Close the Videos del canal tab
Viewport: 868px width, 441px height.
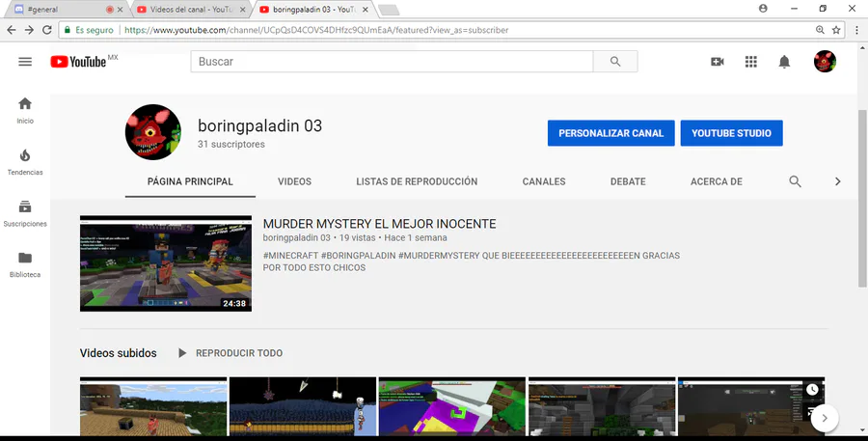coord(242,10)
